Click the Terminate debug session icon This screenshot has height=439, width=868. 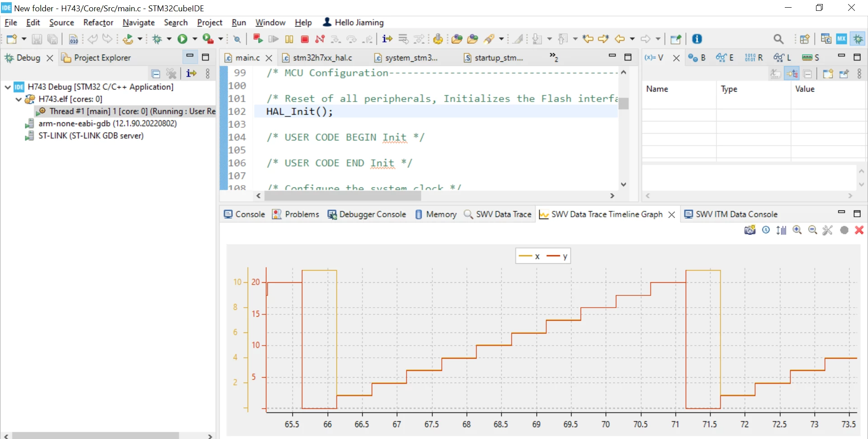tap(305, 39)
